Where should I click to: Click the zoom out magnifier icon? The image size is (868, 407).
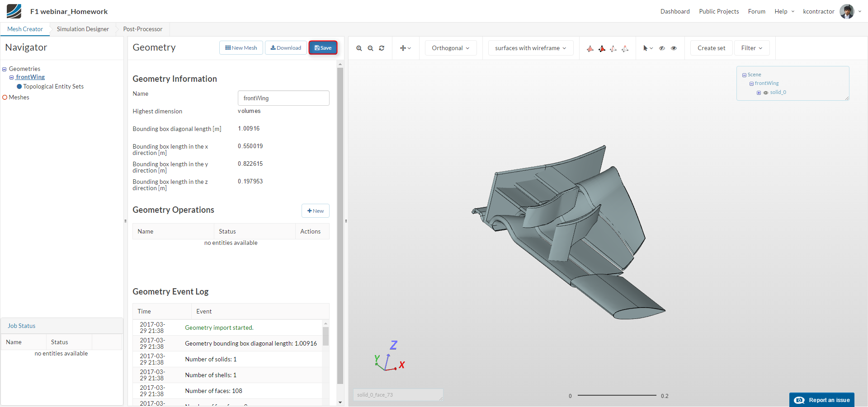(x=370, y=48)
